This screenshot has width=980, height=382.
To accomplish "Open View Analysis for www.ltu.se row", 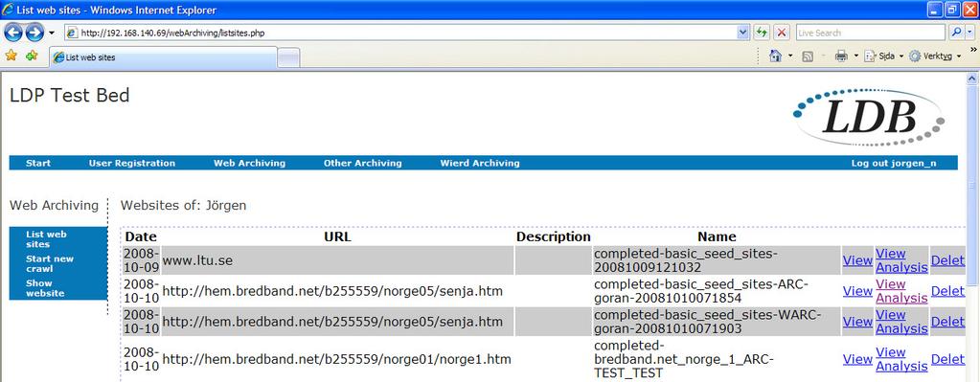I will (x=901, y=260).
